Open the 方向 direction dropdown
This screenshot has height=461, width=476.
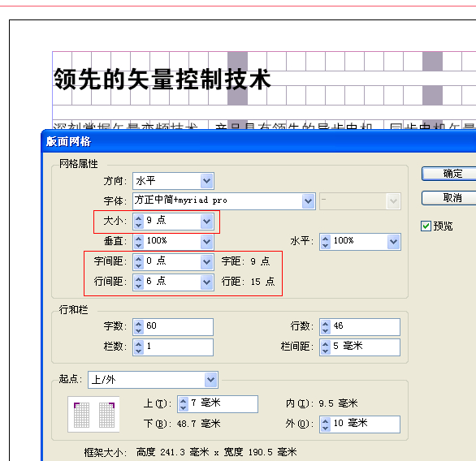pyautogui.click(x=207, y=181)
